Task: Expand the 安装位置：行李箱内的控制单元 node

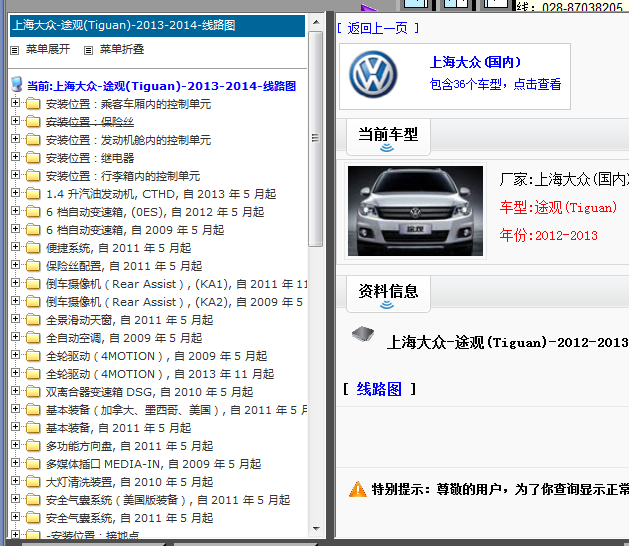Action: [x=15, y=175]
